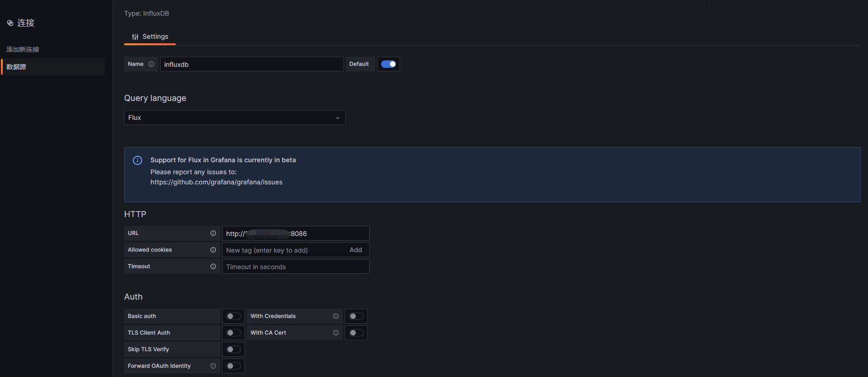Enable Forward OAuth Identity switch

coord(233,366)
